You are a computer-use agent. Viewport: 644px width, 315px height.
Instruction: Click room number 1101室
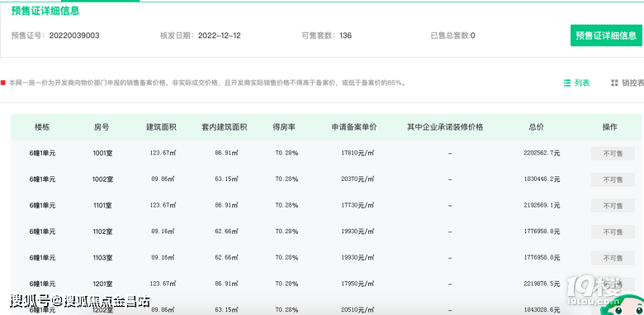pyautogui.click(x=102, y=205)
